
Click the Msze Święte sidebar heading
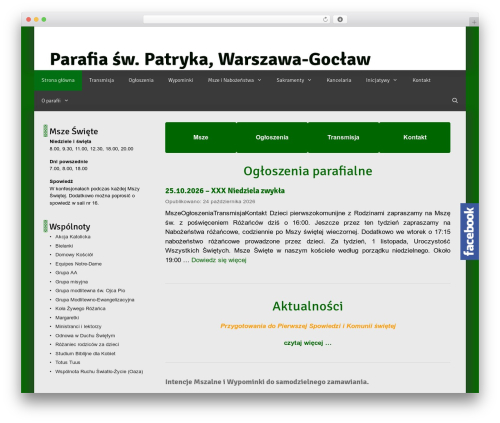74,131
